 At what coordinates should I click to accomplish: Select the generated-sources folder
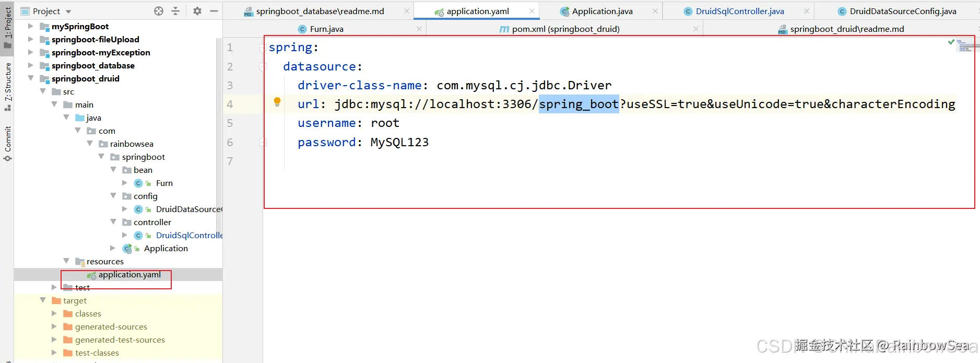coord(111,327)
